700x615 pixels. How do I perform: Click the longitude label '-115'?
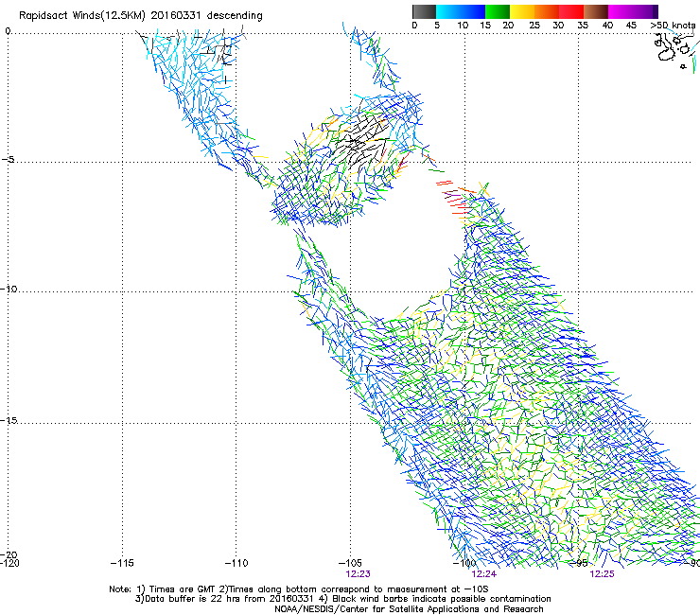122,563
